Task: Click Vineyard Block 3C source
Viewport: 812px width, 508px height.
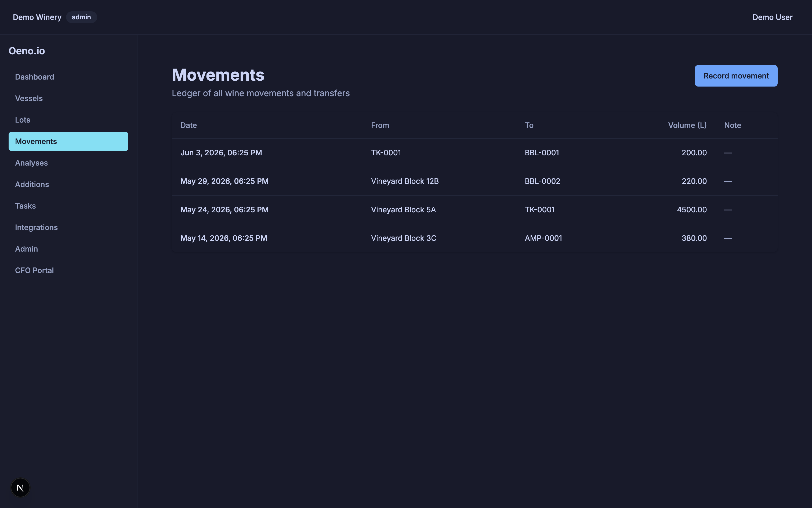Action: [x=404, y=239]
